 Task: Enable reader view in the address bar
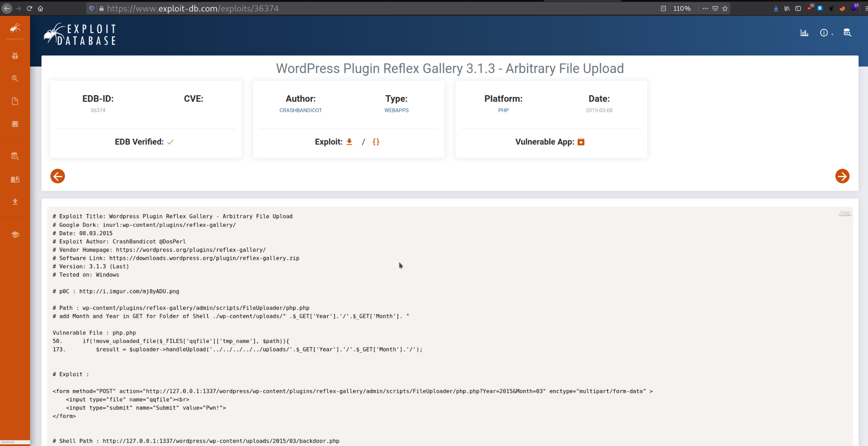point(663,8)
